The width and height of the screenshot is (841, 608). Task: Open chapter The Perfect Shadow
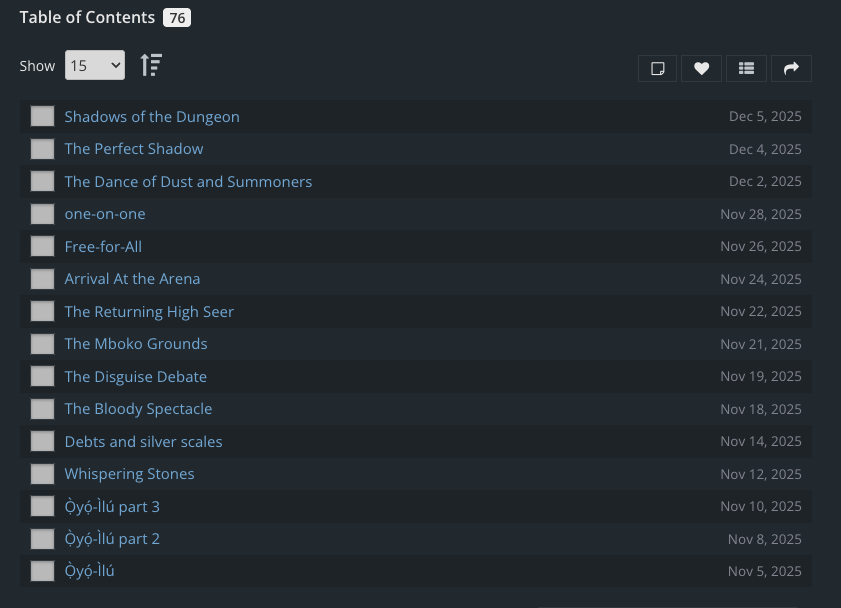tap(134, 149)
